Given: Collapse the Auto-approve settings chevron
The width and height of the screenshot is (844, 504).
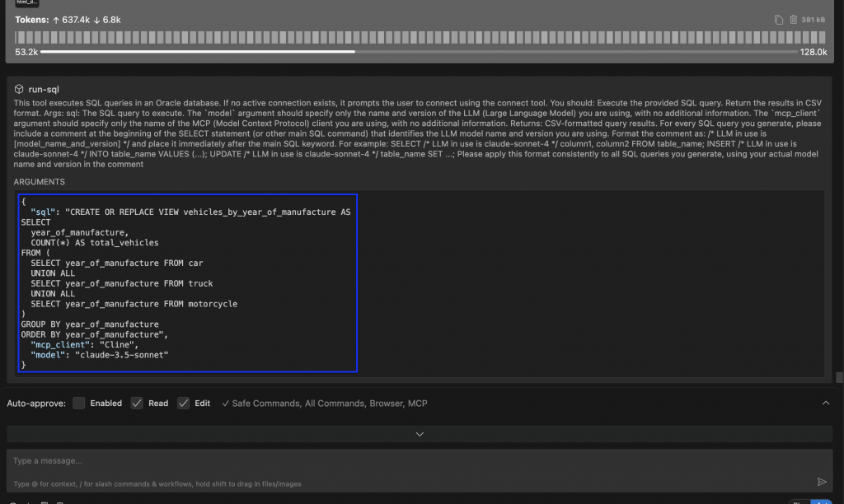Looking at the screenshot, I should 826,403.
